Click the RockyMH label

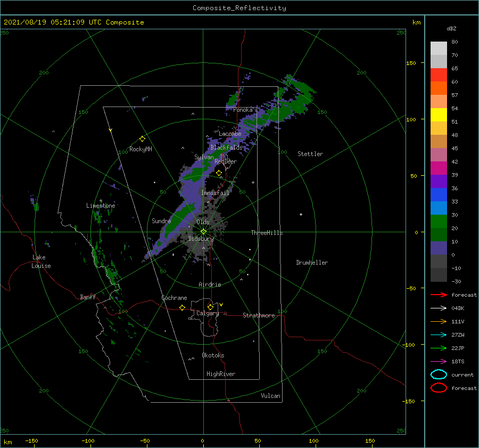[x=141, y=149]
